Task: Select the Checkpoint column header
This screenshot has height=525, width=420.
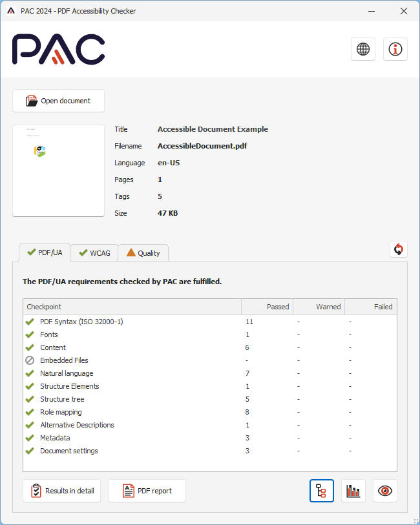Action: coord(132,307)
